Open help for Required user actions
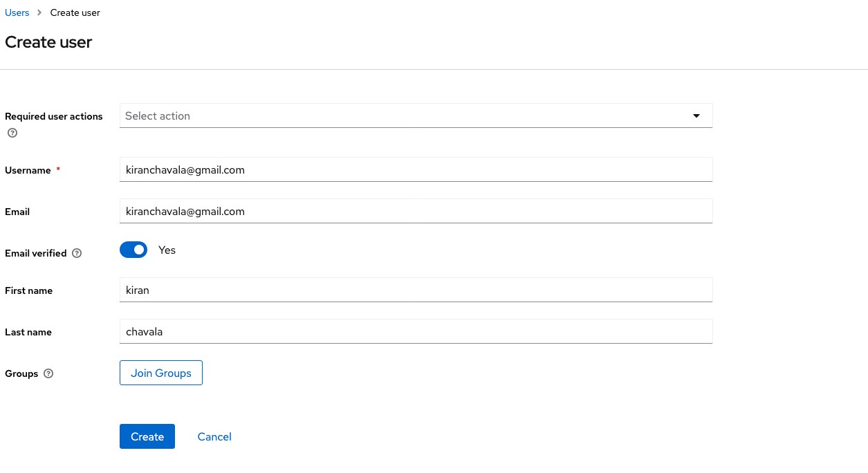 click(x=12, y=133)
